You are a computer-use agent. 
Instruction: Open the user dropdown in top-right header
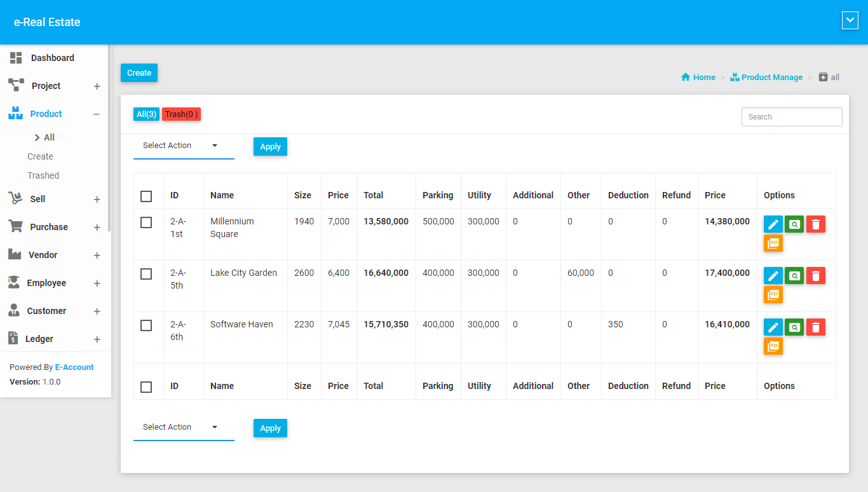[x=850, y=20]
